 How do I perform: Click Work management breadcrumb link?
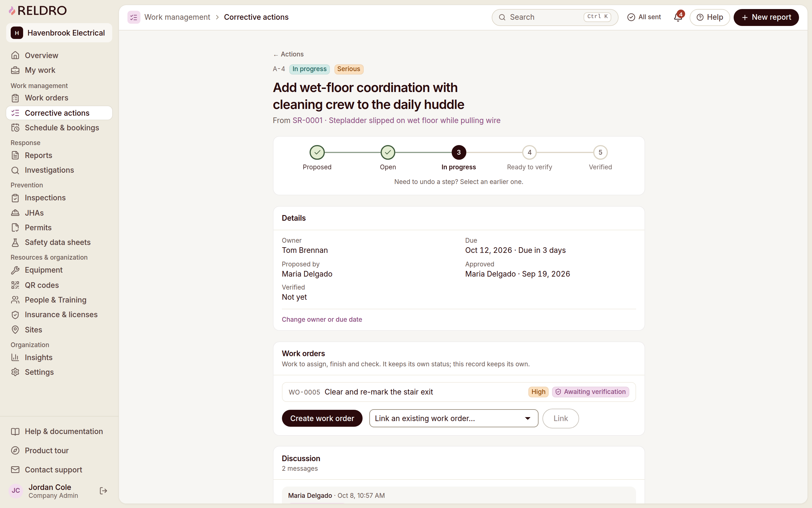[177, 17]
